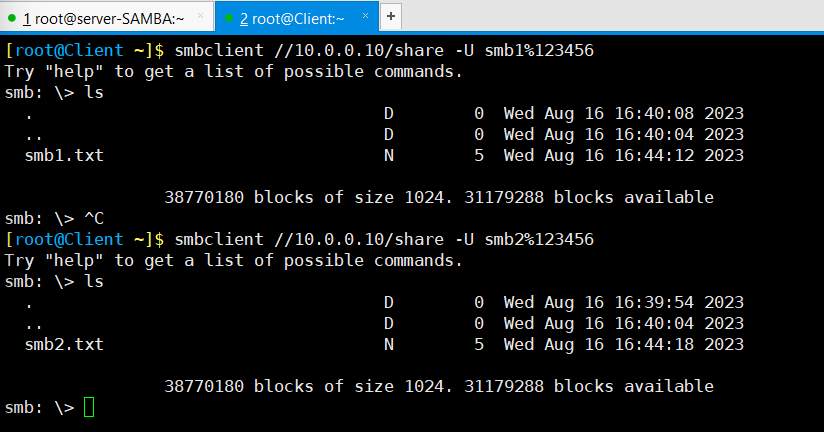Click the 16:44:12 timestamp of smb1.txt
824x432 pixels.
(x=654, y=155)
